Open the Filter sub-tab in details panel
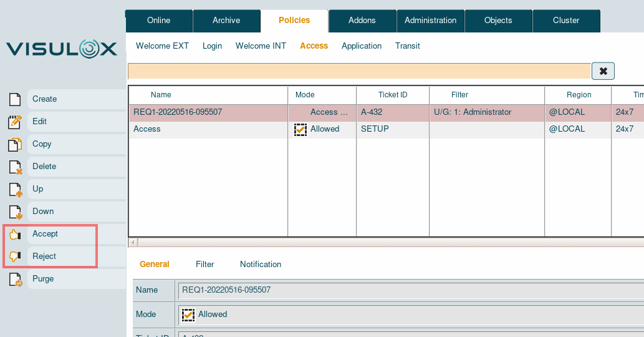The width and height of the screenshot is (644, 337). click(x=204, y=265)
